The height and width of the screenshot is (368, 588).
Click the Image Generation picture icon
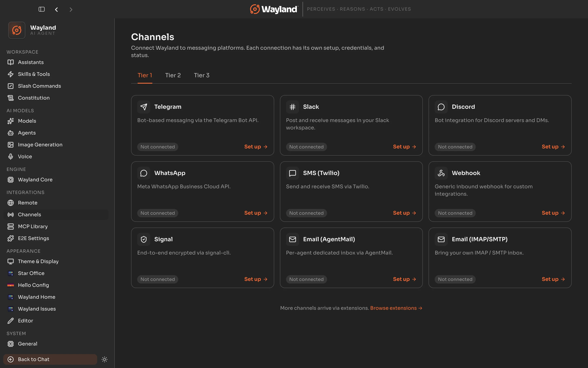(x=10, y=145)
